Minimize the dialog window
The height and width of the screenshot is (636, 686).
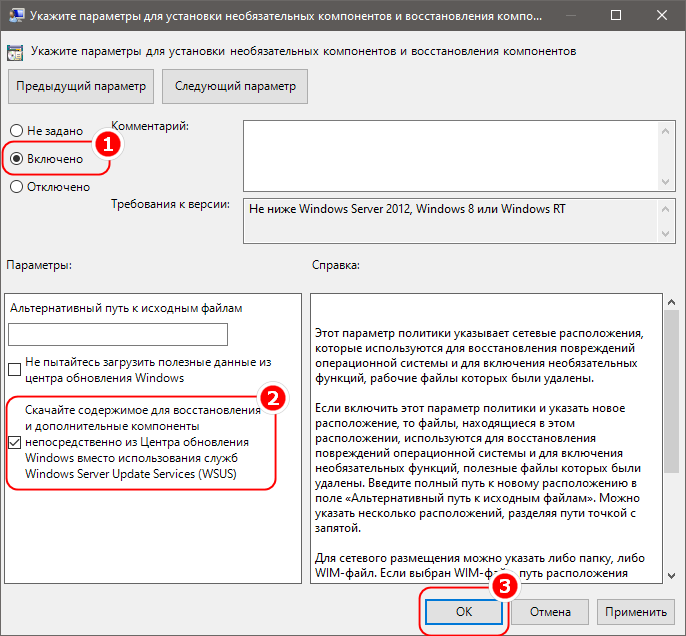(x=570, y=15)
